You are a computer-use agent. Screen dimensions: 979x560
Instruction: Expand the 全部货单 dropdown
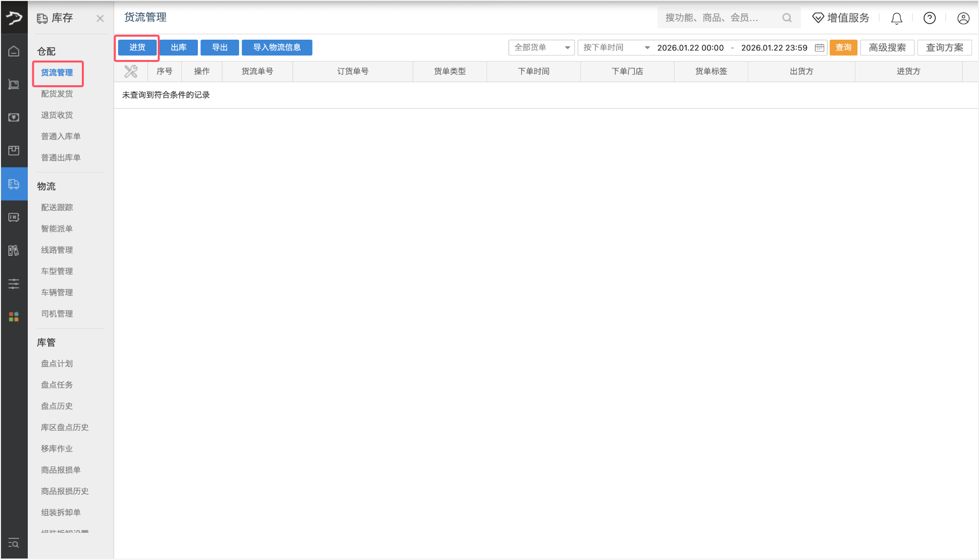click(x=541, y=48)
